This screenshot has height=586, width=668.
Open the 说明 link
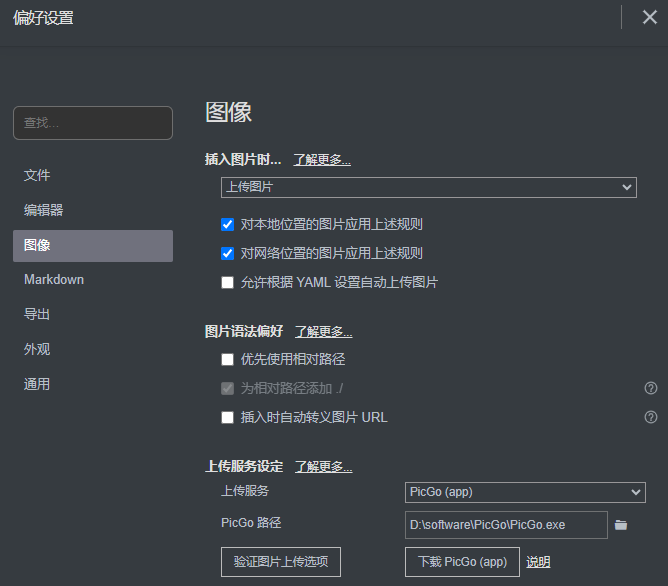(x=538, y=562)
